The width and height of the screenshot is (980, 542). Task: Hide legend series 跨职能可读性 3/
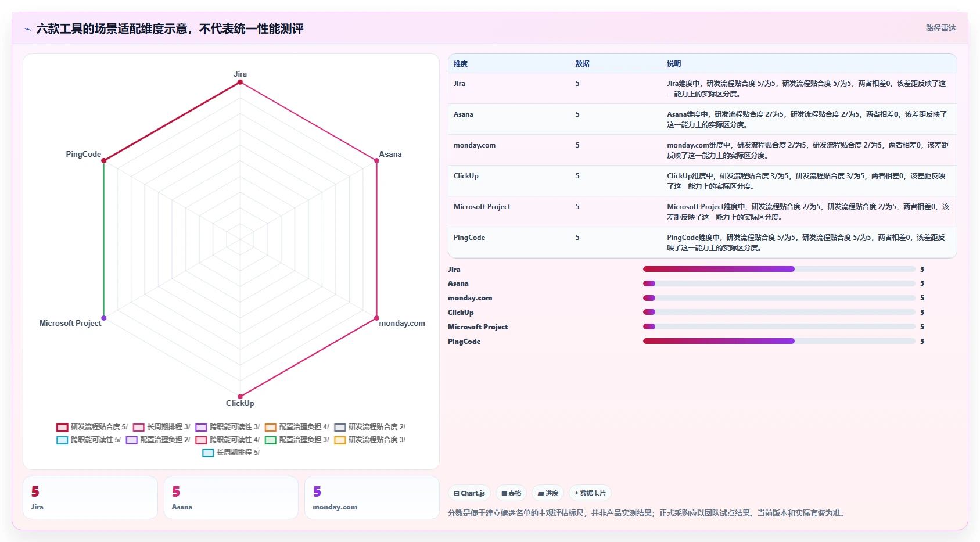(228, 427)
